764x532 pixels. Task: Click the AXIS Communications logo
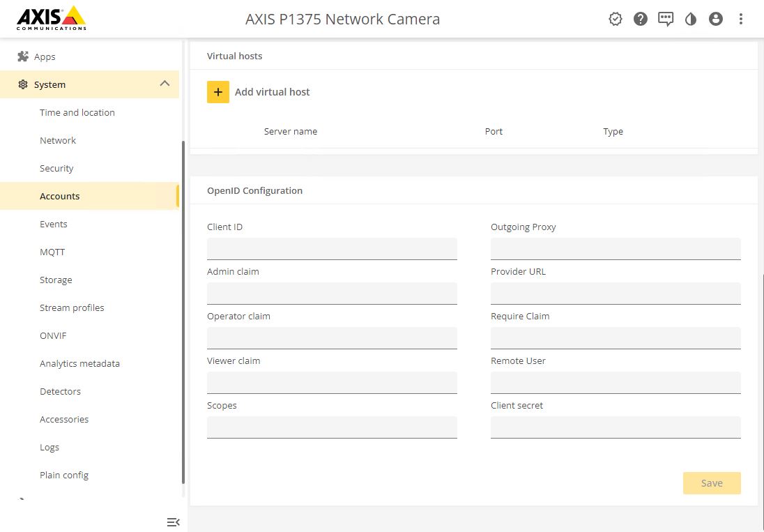click(51, 19)
